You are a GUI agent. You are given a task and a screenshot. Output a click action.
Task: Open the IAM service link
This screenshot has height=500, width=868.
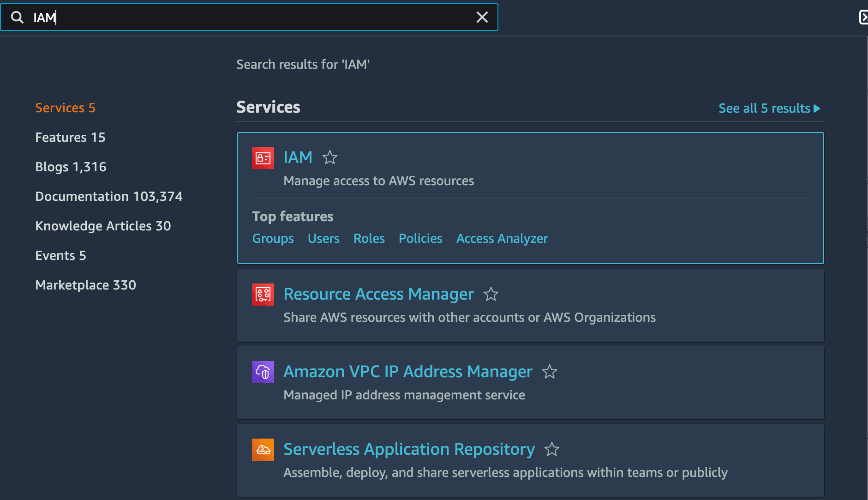click(x=298, y=157)
